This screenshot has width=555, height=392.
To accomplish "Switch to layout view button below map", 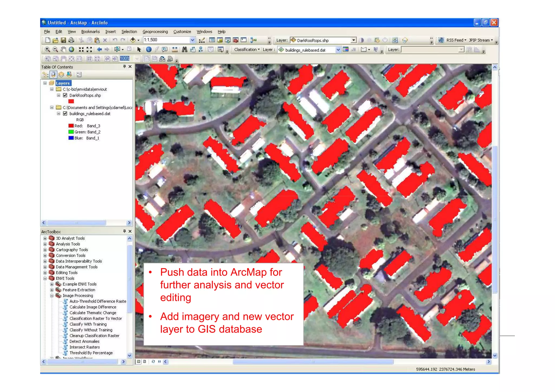I will [x=145, y=361].
